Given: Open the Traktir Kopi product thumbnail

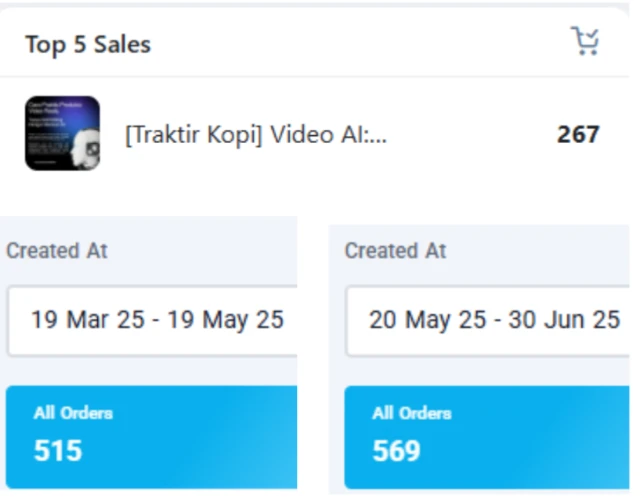Looking at the screenshot, I should [62, 133].
